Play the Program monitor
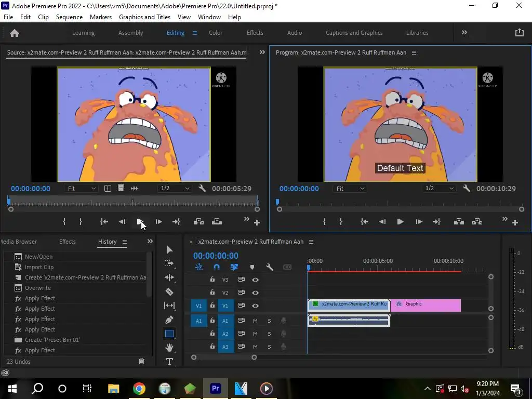The width and height of the screenshot is (532, 399). [401, 221]
